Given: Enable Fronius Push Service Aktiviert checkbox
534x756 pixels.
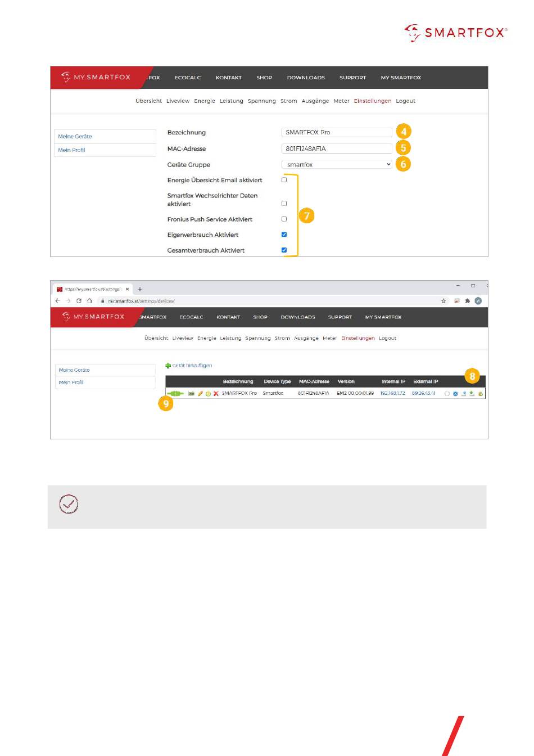Looking at the screenshot, I should coord(284,219).
